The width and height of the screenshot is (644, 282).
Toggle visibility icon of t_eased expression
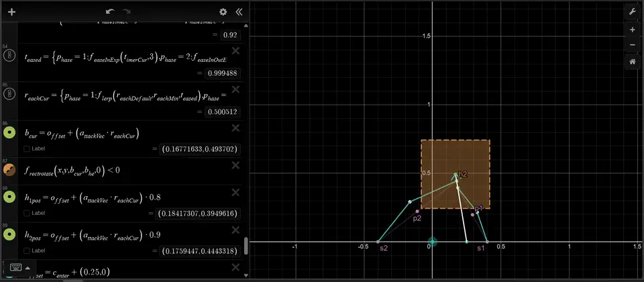tap(9, 56)
